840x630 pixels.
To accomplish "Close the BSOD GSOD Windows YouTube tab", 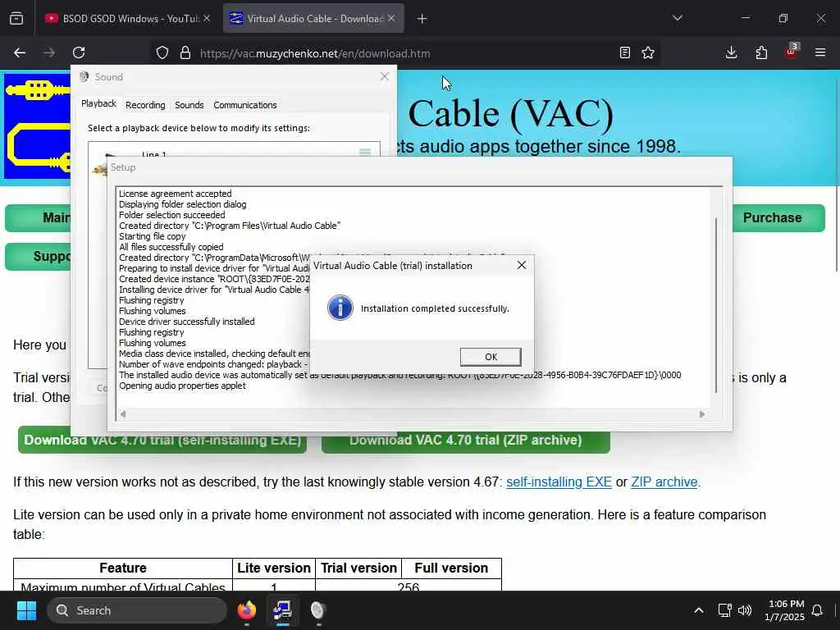I will point(207,18).
